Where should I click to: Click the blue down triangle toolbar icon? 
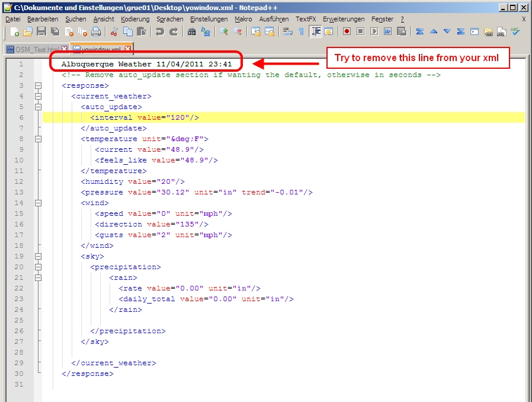447,31
